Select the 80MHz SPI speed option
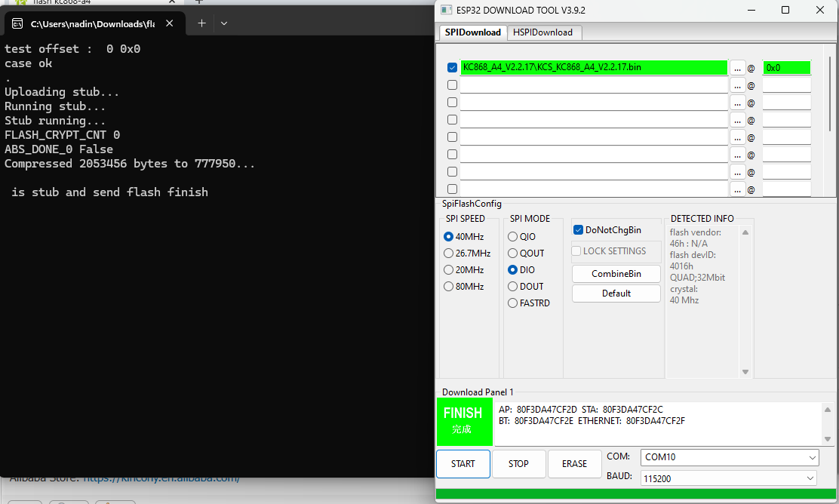This screenshot has height=504, width=839. (449, 287)
